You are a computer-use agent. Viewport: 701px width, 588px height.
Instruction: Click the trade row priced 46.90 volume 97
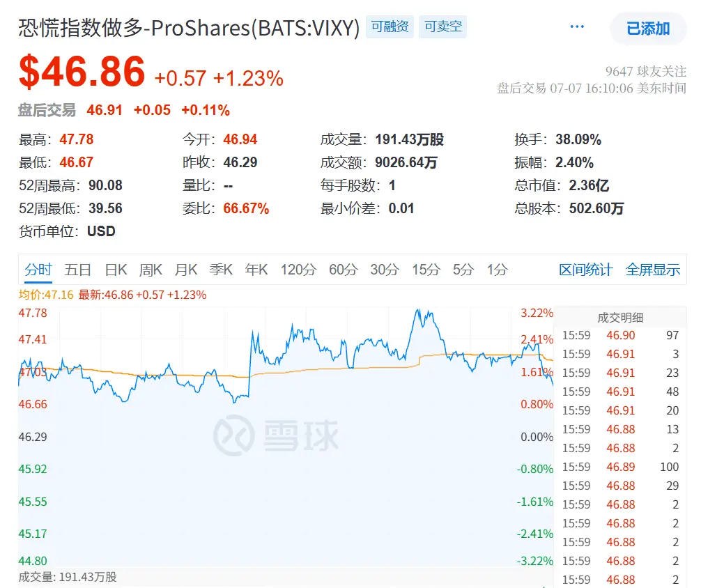620,335
